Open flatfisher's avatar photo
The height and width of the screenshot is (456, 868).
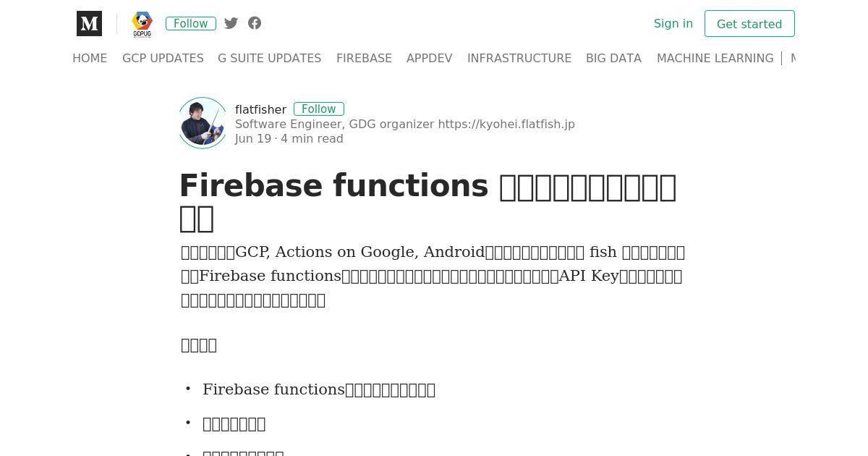coord(203,123)
